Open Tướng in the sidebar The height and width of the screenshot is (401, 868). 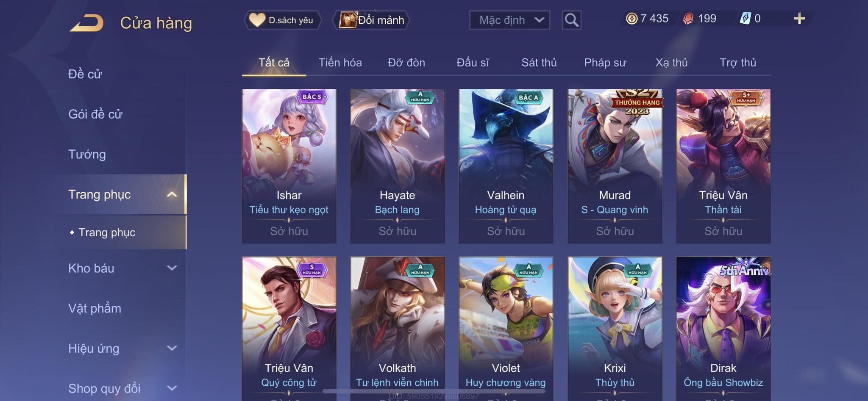coord(87,154)
